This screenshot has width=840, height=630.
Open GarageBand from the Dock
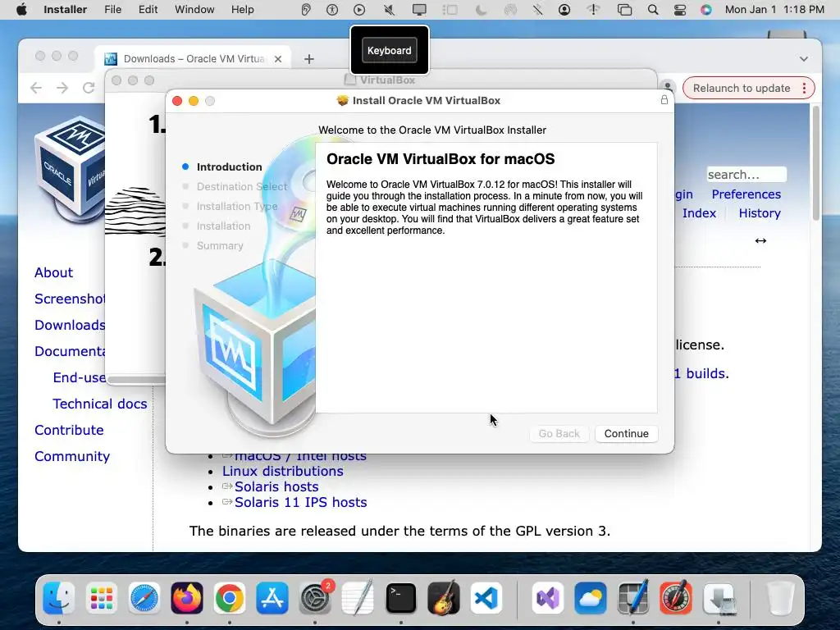[444, 598]
